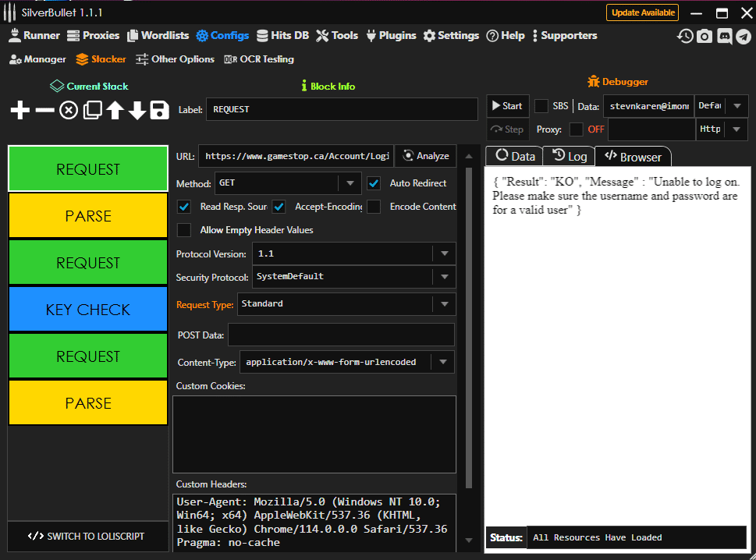Open the Discord icon link in header

click(x=724, y=36)
